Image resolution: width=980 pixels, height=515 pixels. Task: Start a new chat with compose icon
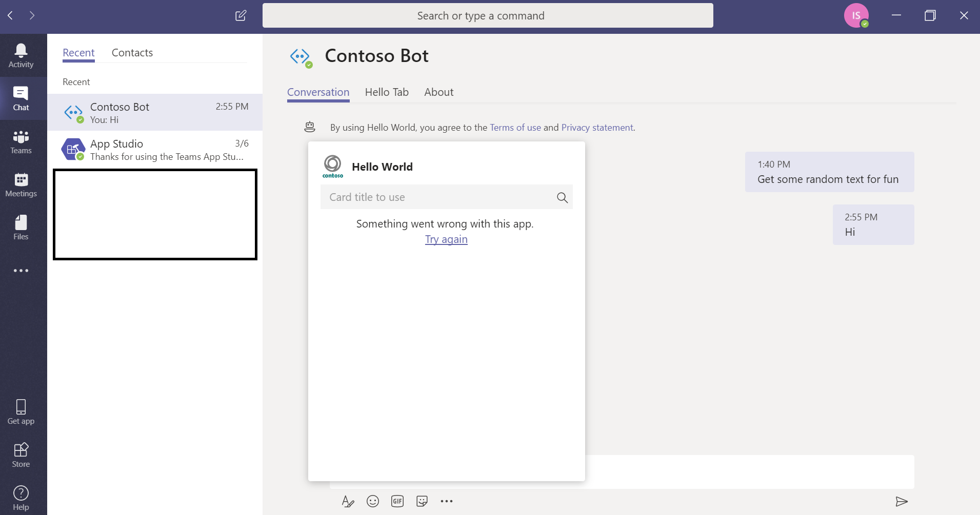pyautogui.click(x=241, y=15)
